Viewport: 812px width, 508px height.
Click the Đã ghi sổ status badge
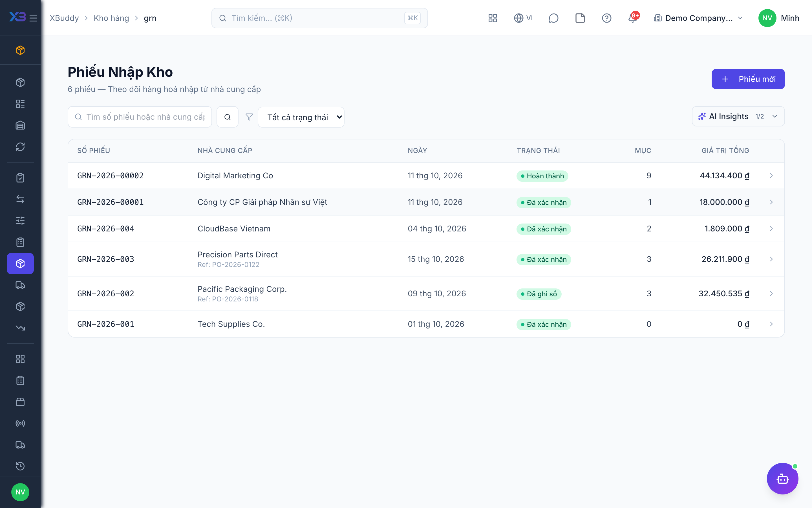pos(539,294)
